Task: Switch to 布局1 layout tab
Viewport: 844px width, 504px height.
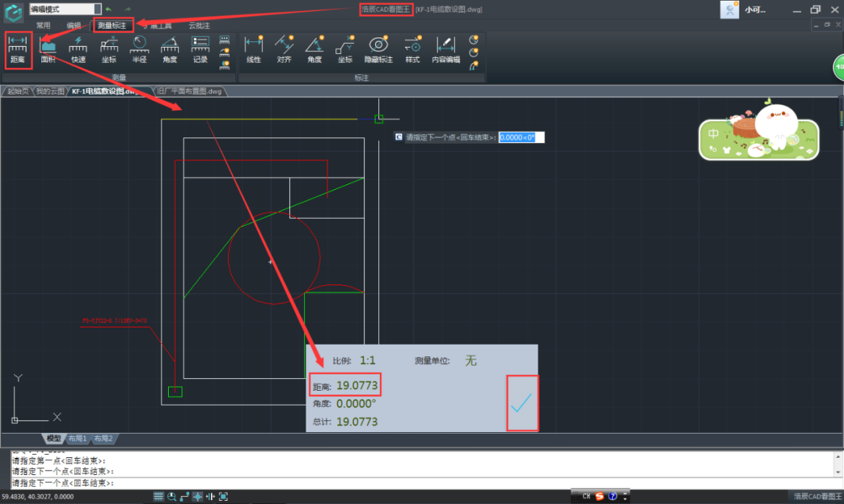Action: [77, 438]
